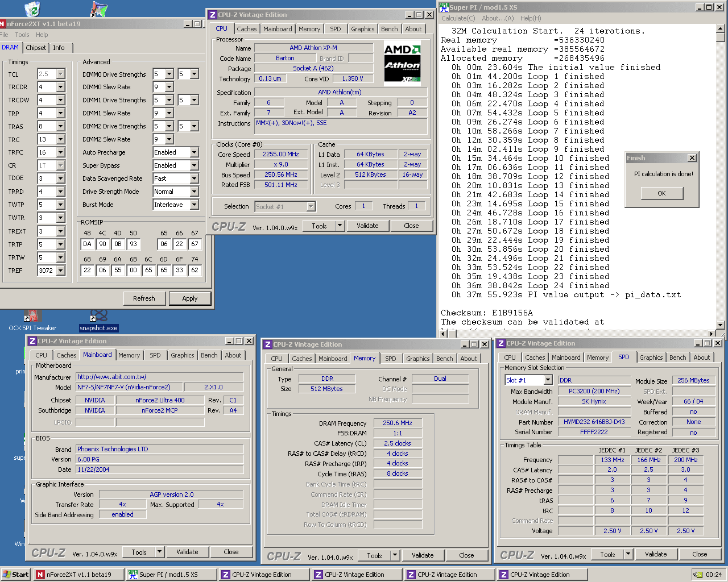Switch to the Chipset tab in nForce2XT
This screenshot has width=728, height=582.
tap(36, 48)
